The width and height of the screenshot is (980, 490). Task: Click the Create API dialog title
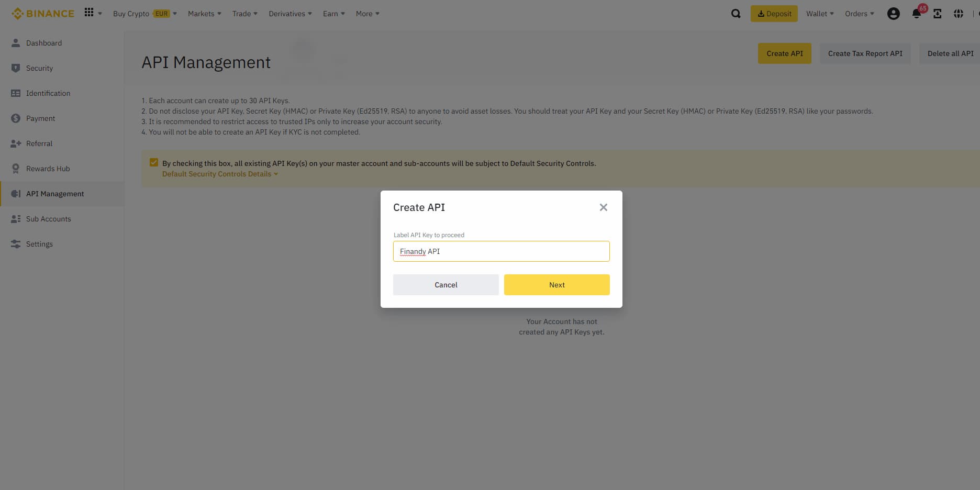tap(419, 207)
